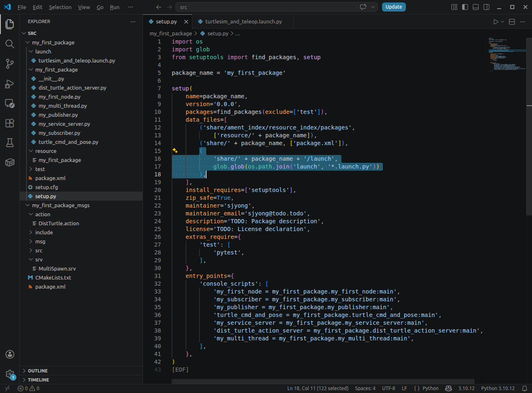Viewport: 532px width, 393px height.
Task: Open editor More Actions ellipsis
Action: [x=523, y=22]
